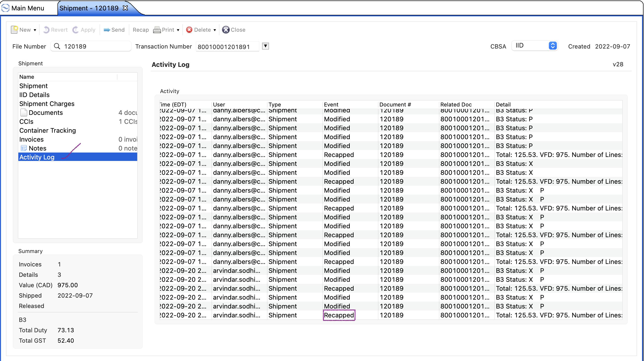The width and height of the screenshot is (644, 361).
Task: Click the Apply icon in toolbar
Action: point(76,30)
